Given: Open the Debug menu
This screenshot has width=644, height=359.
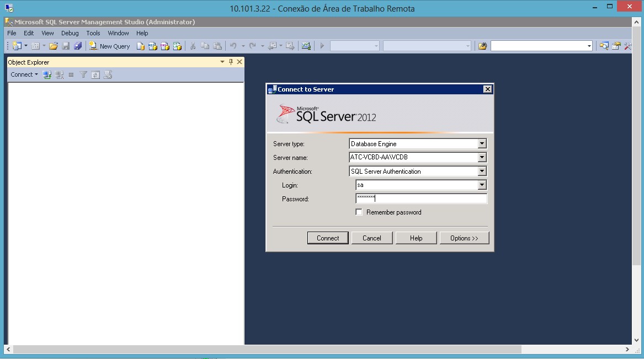Looking at the screenshot, I should click(70, 33).
